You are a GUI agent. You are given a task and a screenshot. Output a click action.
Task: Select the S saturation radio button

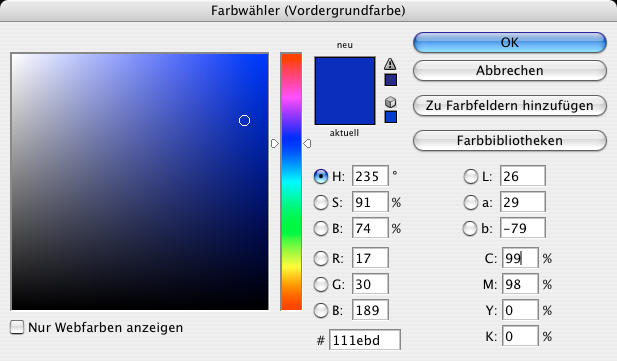click(321, 202)
